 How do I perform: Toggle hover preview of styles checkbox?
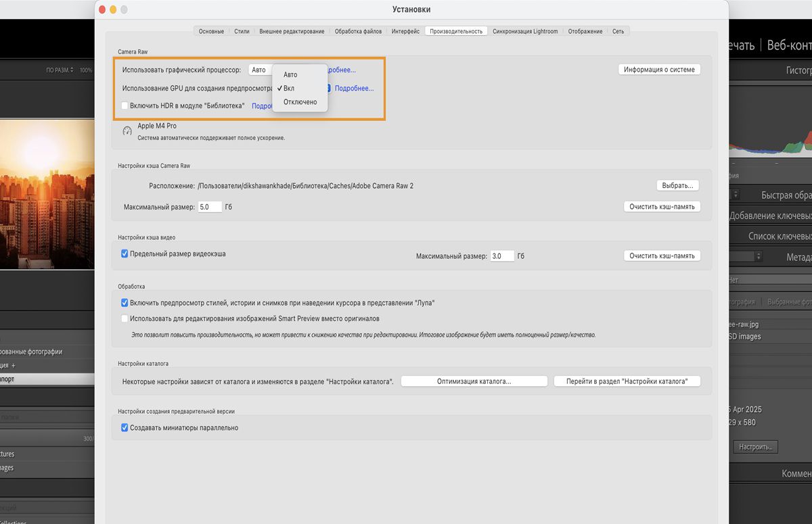click(125, 303)
